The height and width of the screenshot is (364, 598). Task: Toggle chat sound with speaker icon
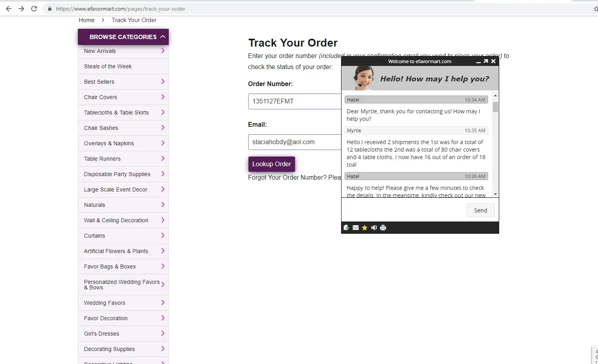[374, 227]
